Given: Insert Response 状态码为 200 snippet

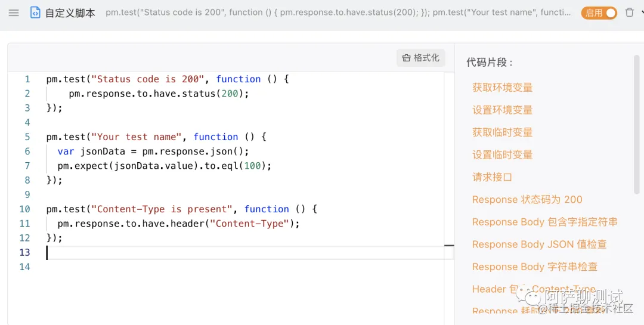Looking at the screenshot, I should click(x=527, y=200).
